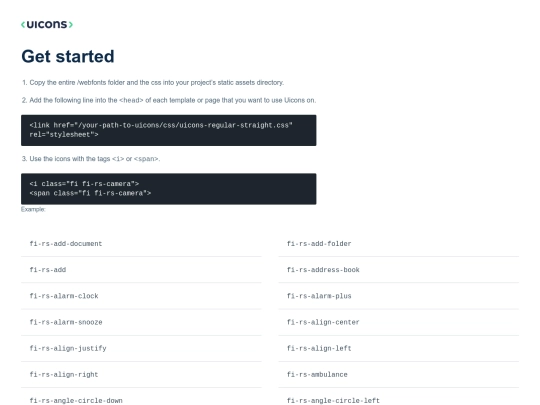
Task: Click the fi-rs-add-folder entry
Action: point(398,243)
